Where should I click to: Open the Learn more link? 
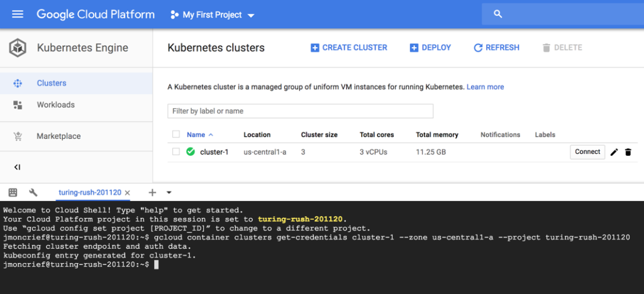point(485,87)
